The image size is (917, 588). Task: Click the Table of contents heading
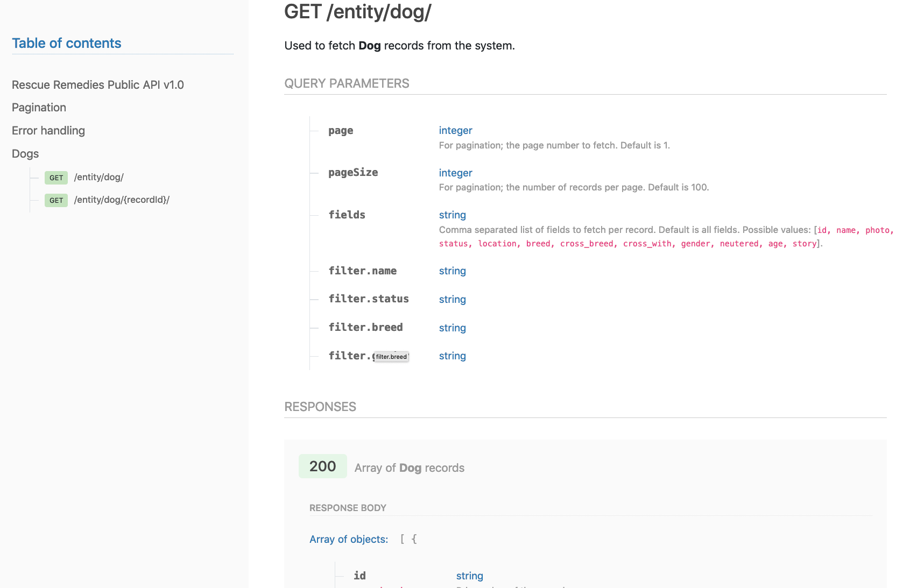(x=67, y=44)
